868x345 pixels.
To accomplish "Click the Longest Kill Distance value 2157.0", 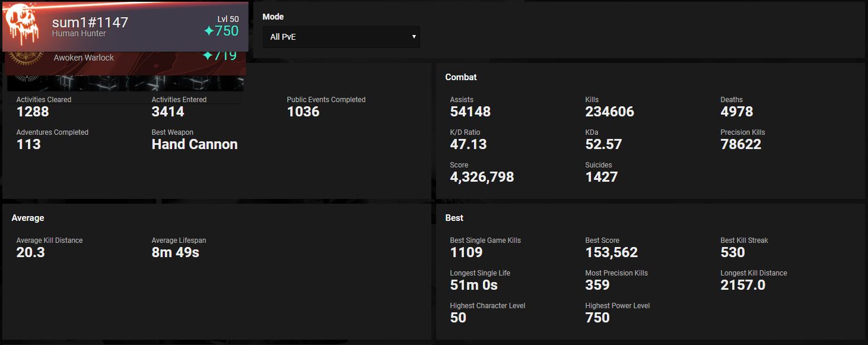I will 743,285.
